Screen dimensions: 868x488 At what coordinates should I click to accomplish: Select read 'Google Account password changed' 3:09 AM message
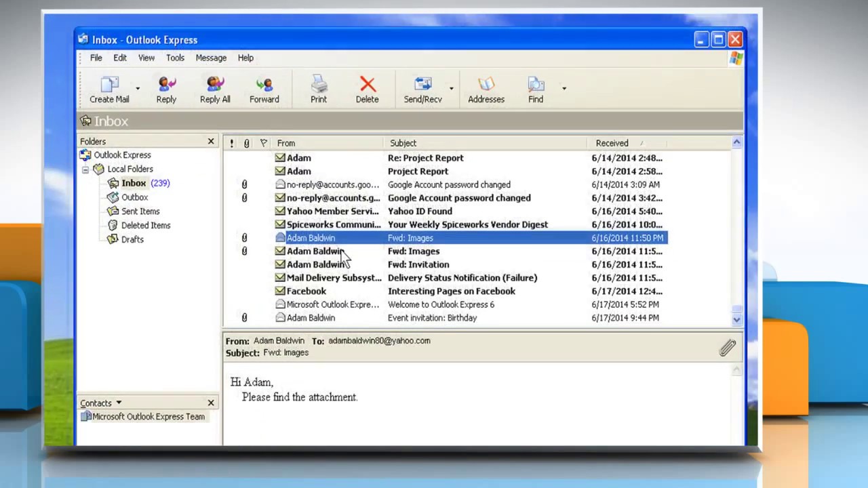click(x=446, y=184)
